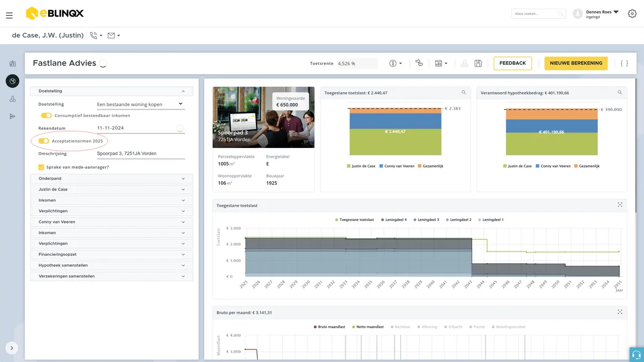Screen dimensions: 644x362
Task: Click the green € 2.440,47 bar segment
Action: click(x=395, y=142)
